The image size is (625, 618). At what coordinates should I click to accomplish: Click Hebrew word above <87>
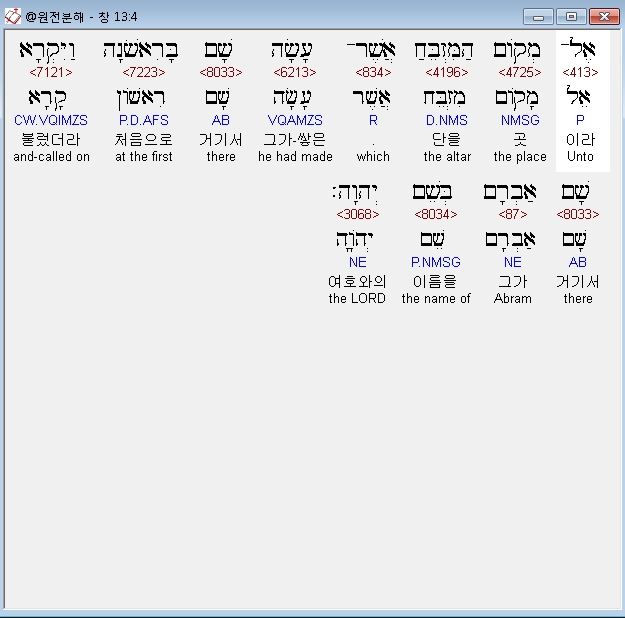click(510, 193)
